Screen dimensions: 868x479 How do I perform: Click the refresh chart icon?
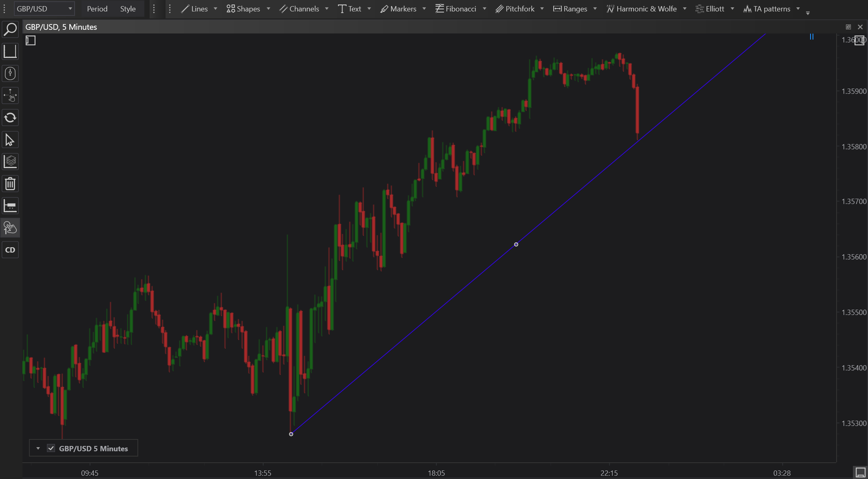[x=10, y=118]
